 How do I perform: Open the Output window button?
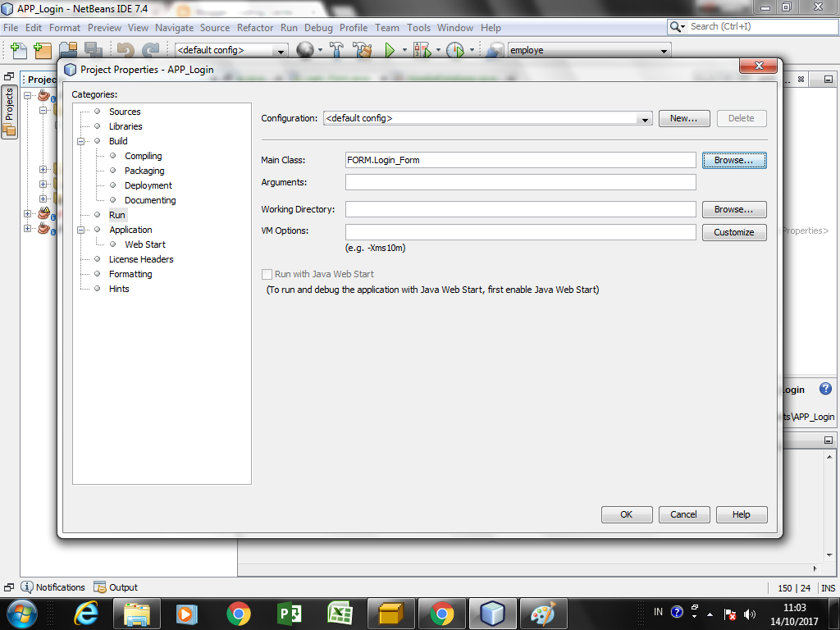click(x=116, y=587)
